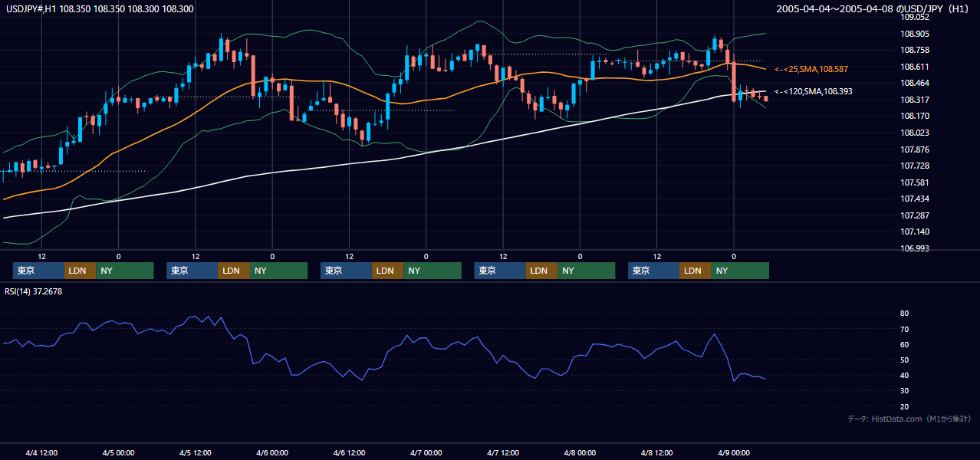Click price axis value 108.023
The width and height of the screenshot is (980, 460).
(x=916, y=133)
